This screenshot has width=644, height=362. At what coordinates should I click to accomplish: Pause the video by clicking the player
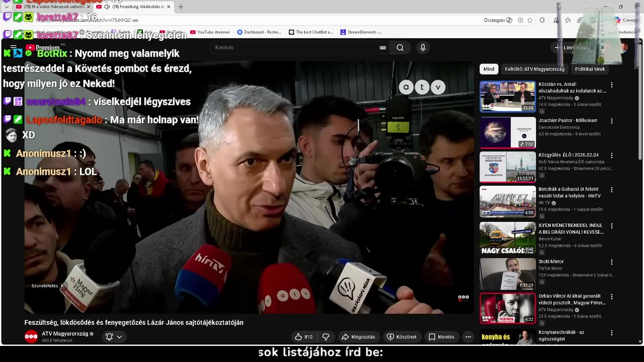[x=249, y=187]
